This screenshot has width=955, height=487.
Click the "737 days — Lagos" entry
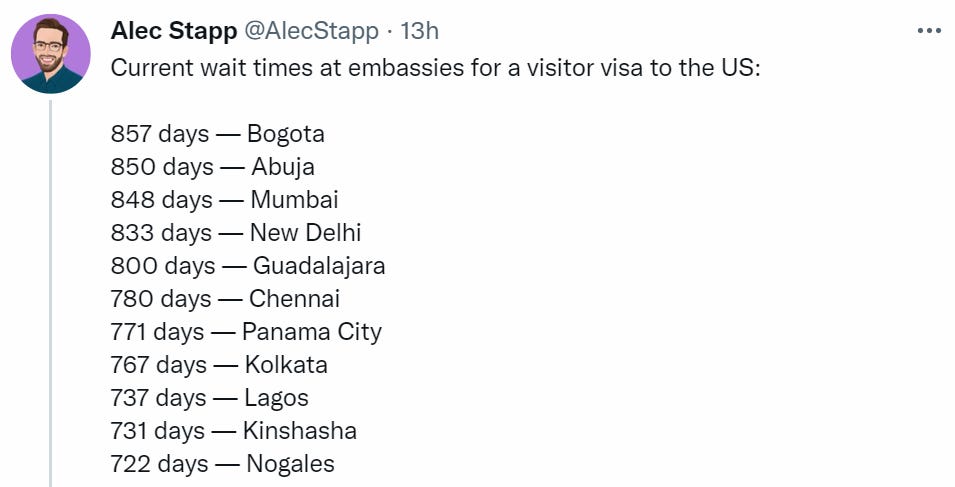click(209, 398)
